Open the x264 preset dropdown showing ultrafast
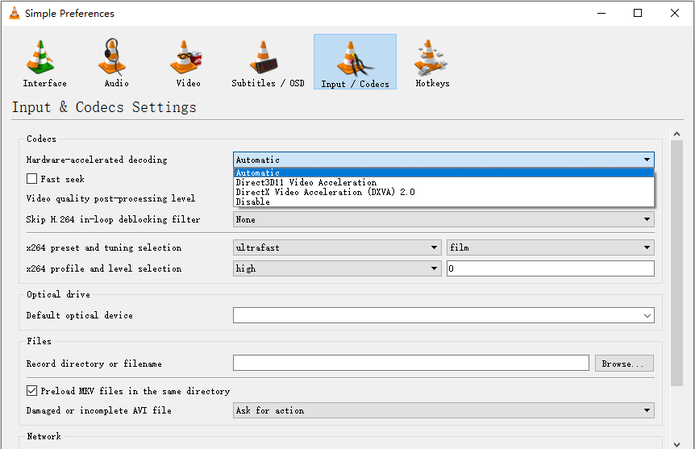 pos(337,247)
